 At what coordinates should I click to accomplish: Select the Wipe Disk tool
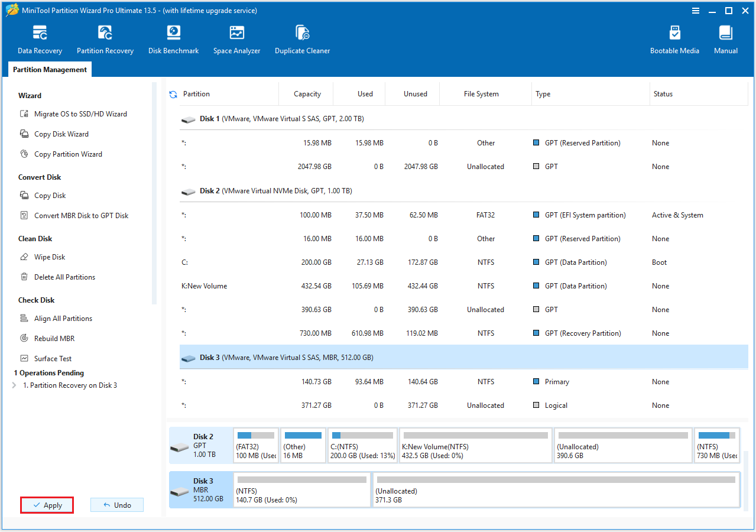tap(51, 257)
